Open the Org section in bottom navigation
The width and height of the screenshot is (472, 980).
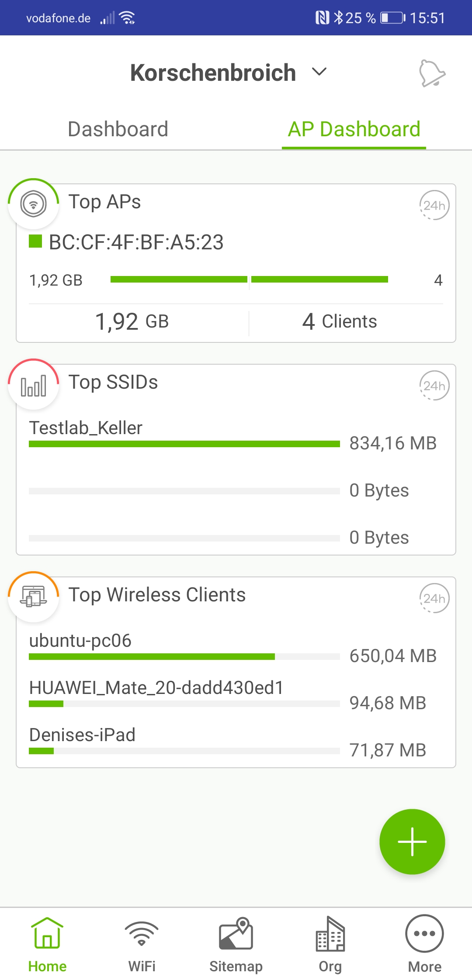(x=330, y=944)
